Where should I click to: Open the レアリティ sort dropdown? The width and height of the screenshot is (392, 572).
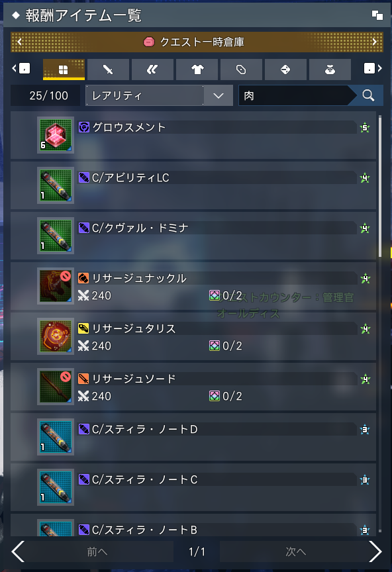click(x=159, y=95)
